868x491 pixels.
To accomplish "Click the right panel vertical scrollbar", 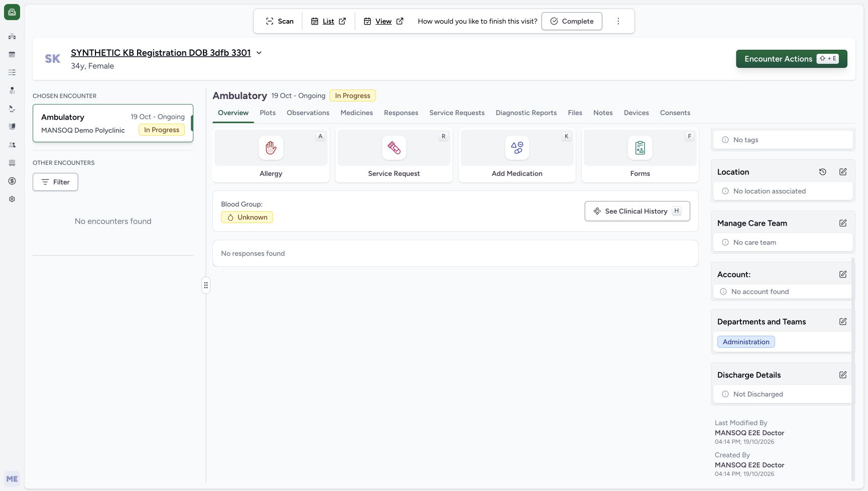I will (x=852, y=369).
